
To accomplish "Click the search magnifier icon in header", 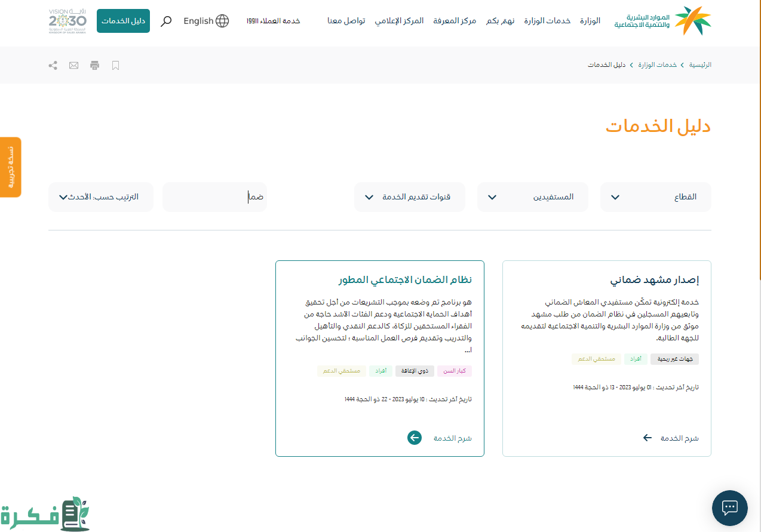I will tap(167, 21).
